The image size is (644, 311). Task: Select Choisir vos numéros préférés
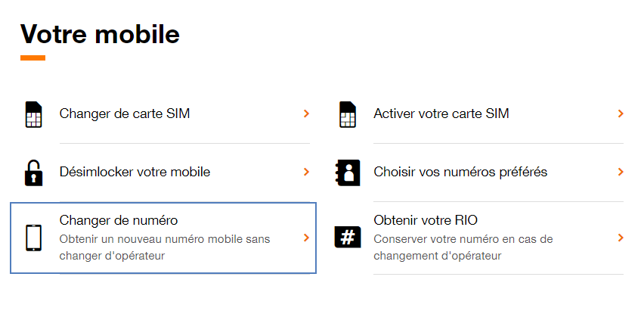pyautogui.click(x=461, y=172)
